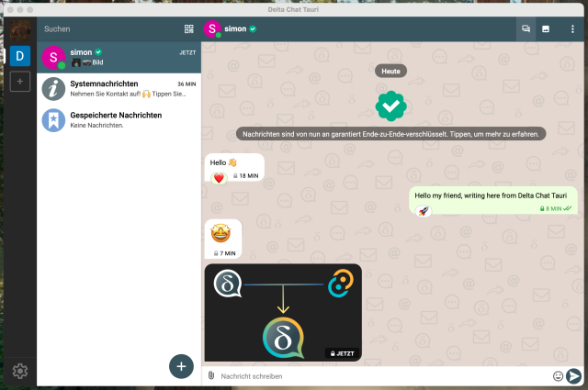Tap the end-to-end encryption info message
This screenshot has width=588, height=390.
click(x=390, y=134)
